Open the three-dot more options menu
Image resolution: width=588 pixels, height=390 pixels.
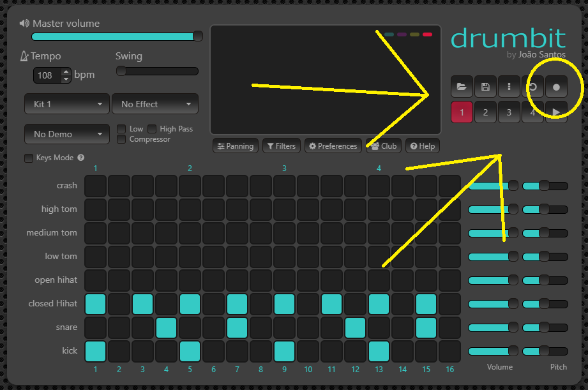[509, 87]
